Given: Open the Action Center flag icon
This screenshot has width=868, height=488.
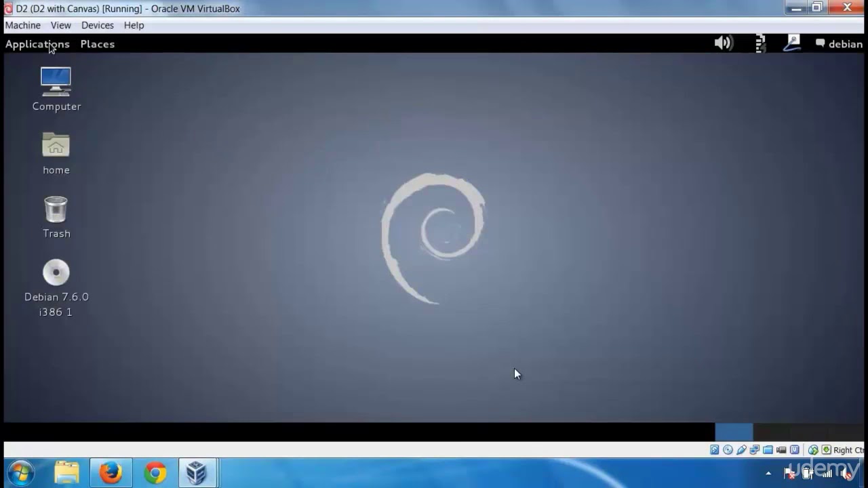Looking at the screenshot, I should (790, 474).
